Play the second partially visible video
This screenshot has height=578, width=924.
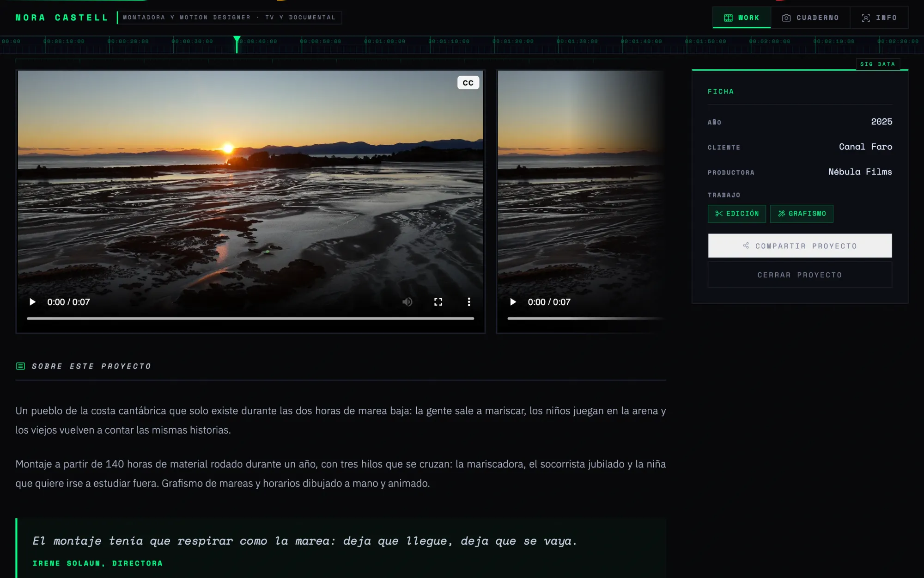pos(513,302)
